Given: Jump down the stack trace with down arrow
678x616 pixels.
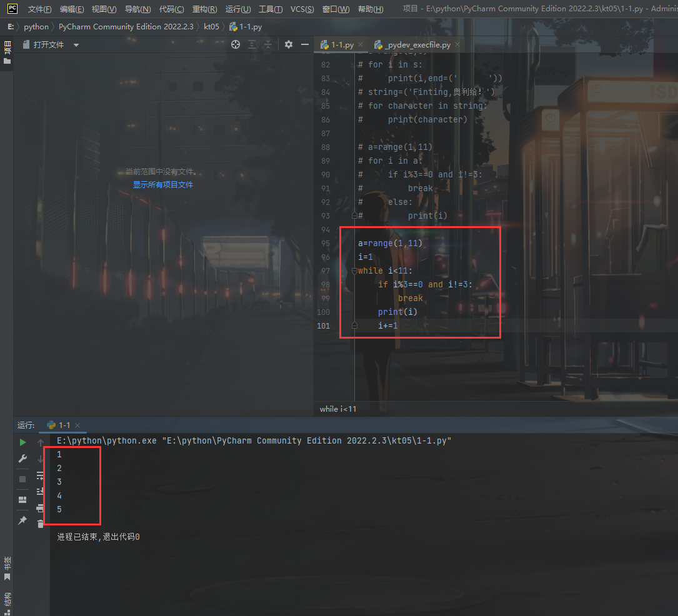Looking at the screenshot, I should pos(40,459).
